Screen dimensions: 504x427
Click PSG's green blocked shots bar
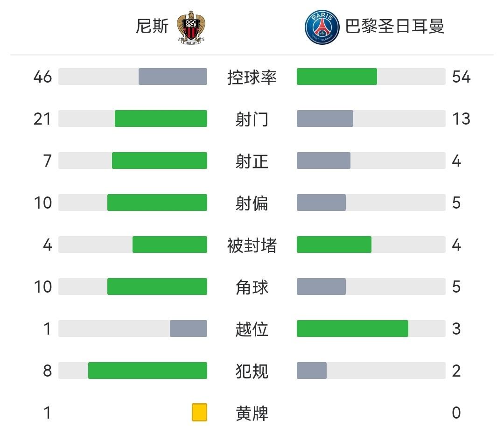(334, 245)
